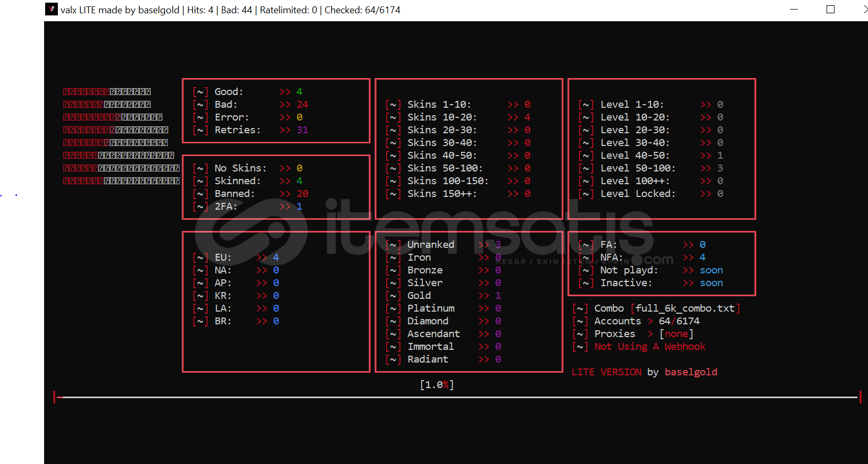Maximize the valx LITE window
This screenshot has height=464, width=868.
pyautogui.click(x=831, y=10)
